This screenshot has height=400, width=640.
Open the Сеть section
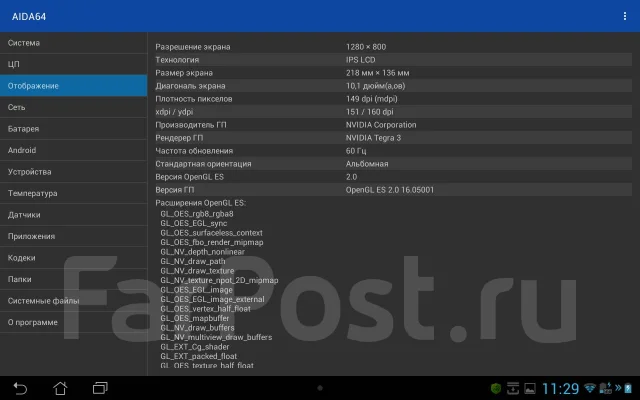tap(73, 107)
